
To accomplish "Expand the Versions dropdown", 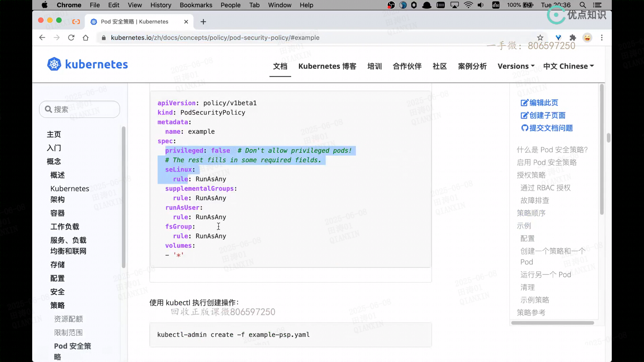I will pyautogui.click(x=516, y=66).
